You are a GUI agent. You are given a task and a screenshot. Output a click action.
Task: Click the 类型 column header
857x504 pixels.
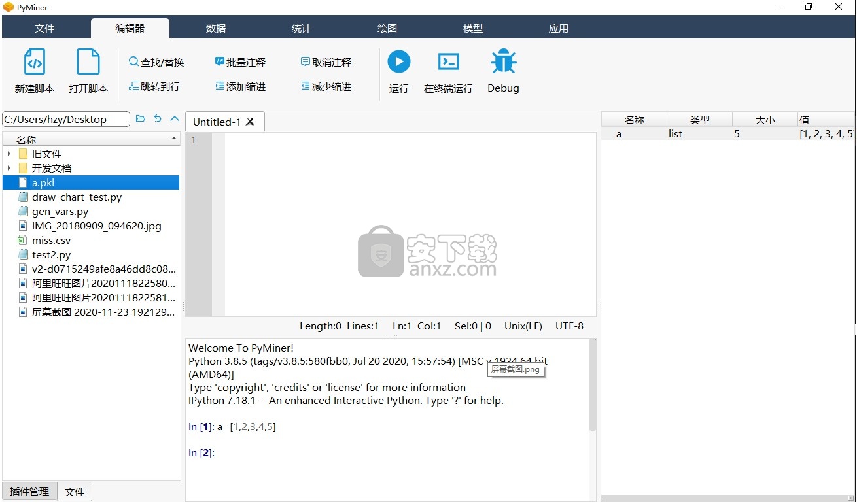pyautogui.click(x=699, y=120)
